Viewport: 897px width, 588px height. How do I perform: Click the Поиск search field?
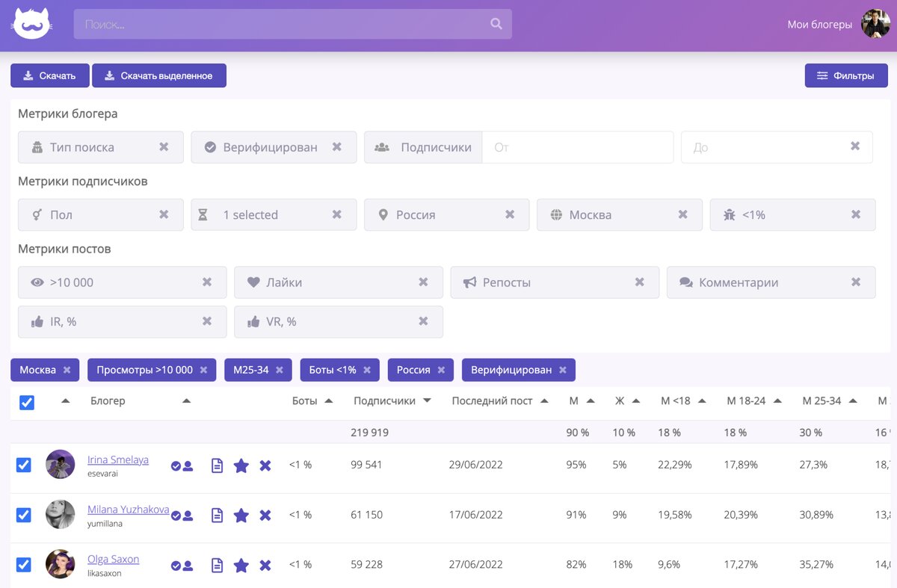tap(292, 24)
